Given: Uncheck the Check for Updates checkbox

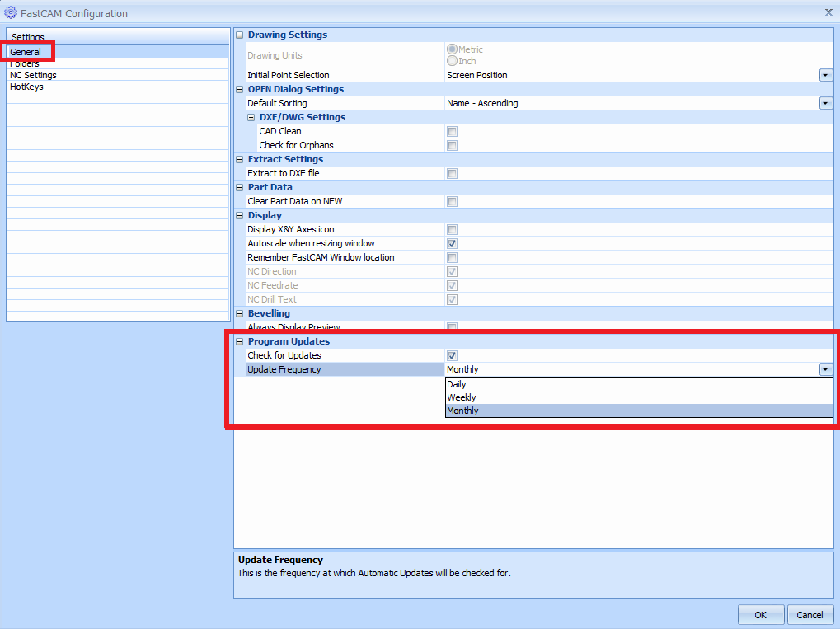Looking at the screenshot, I should coord(452,356).
